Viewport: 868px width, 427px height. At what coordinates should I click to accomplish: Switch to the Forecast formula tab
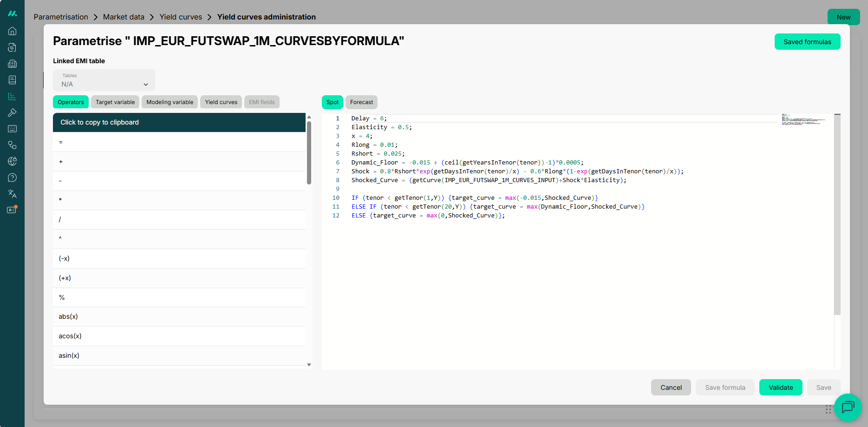[361, 102]
